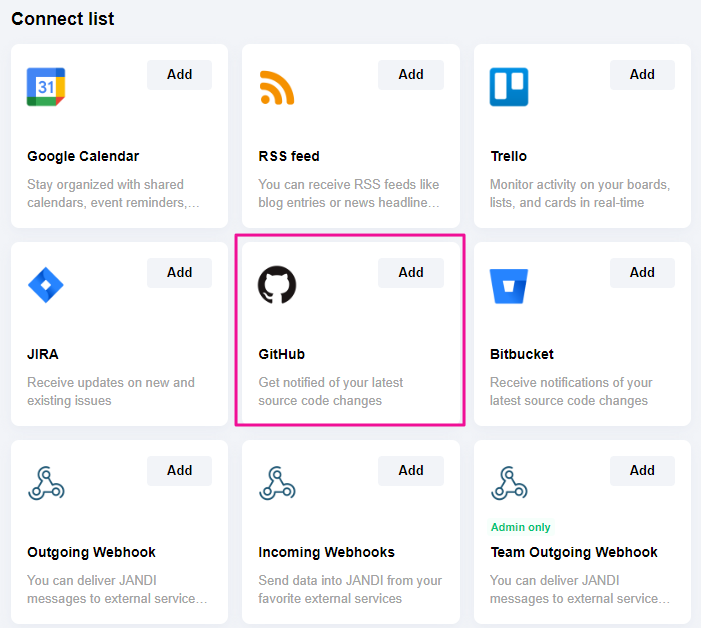Click the Outgoing Webhook icon
This screenshot has width=701, height=628.
[46, 483]
